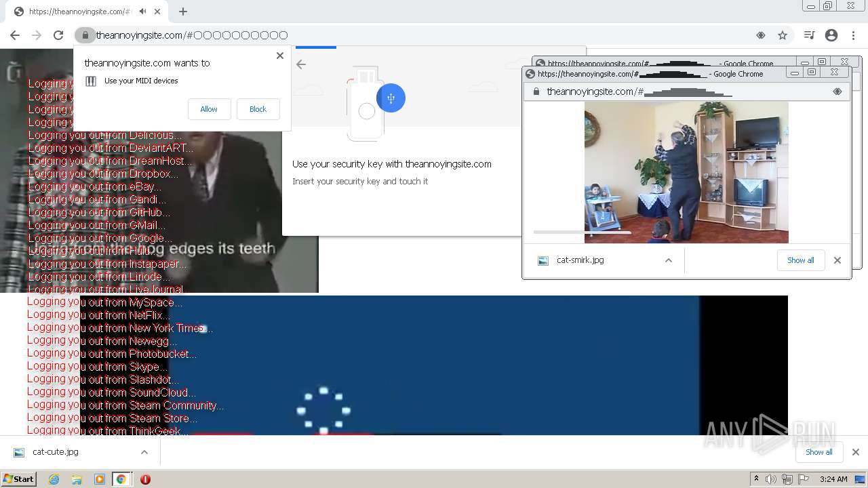The width and height of the screenshot is (868, 488).
Task: Click lock icon in popup window address bar
Action: (536, 91)
